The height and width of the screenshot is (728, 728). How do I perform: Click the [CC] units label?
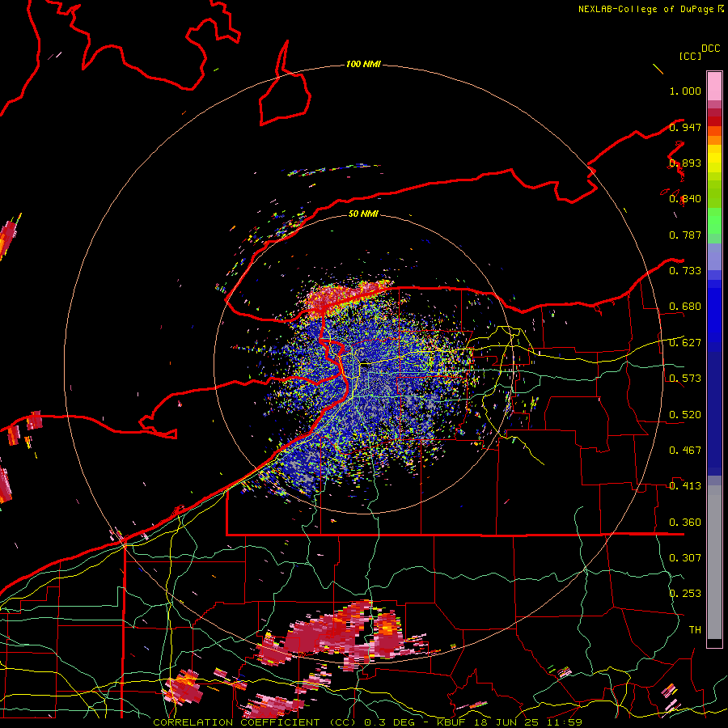coord(690,56)
